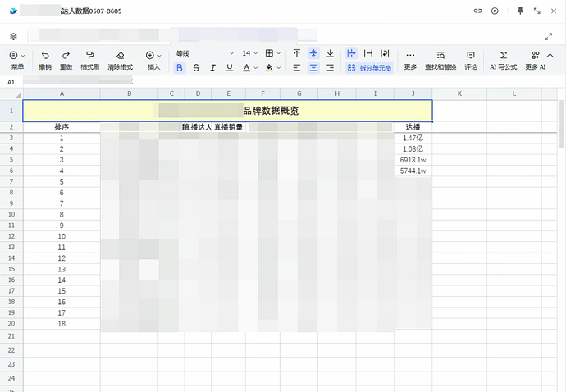Select column A header
Viewport: 566px width, 392px height.
pyautogui.click(x=62, y=93)
